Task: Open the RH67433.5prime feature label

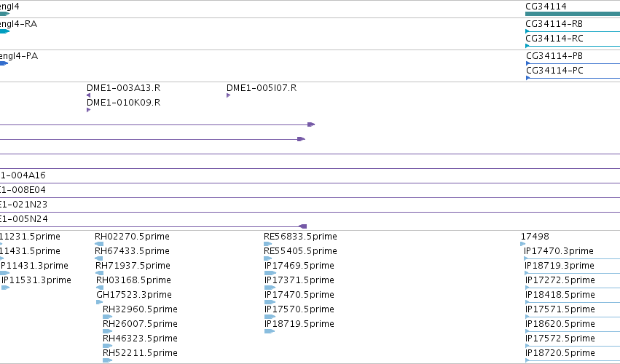Action: point(132,251)
